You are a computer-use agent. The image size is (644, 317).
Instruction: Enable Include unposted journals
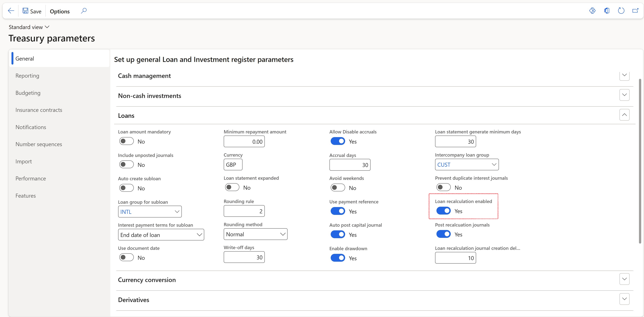126,164
